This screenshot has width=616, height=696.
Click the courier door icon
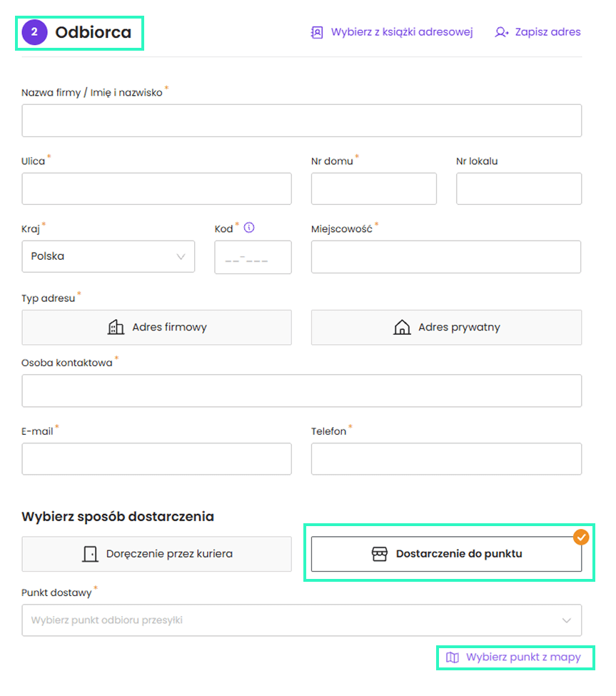click(x=90, y=554)
